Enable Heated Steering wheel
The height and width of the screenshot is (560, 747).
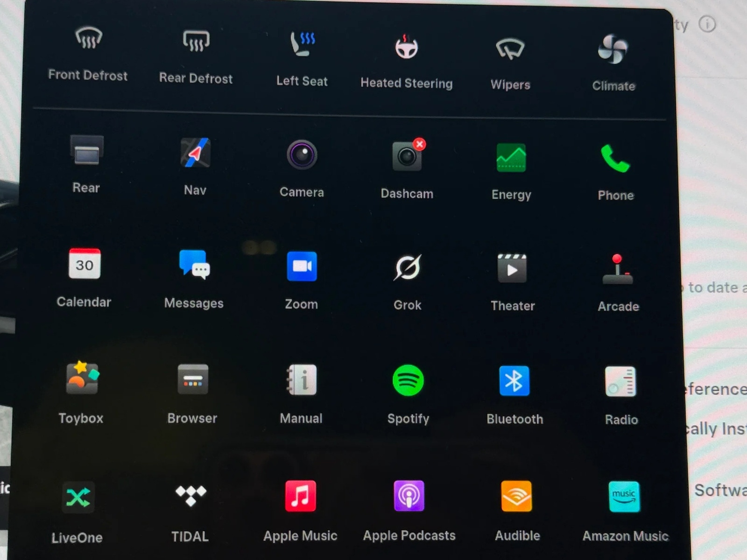click(407, 46)
